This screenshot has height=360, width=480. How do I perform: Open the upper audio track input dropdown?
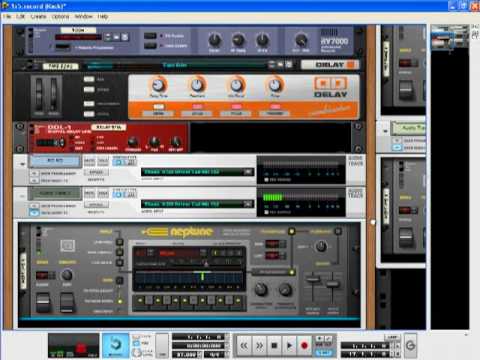coord(248,172)
